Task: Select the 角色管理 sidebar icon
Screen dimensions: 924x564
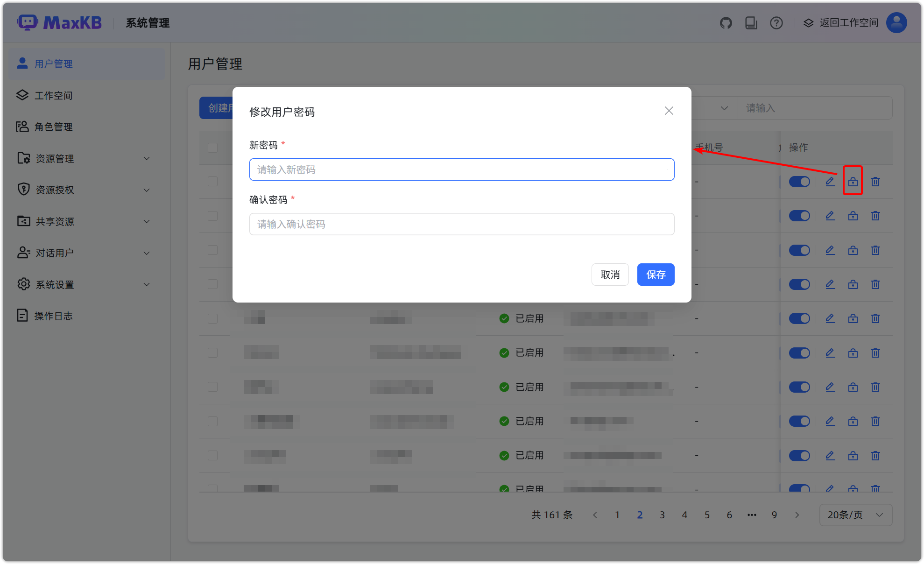Action: (x=22, y=127)
